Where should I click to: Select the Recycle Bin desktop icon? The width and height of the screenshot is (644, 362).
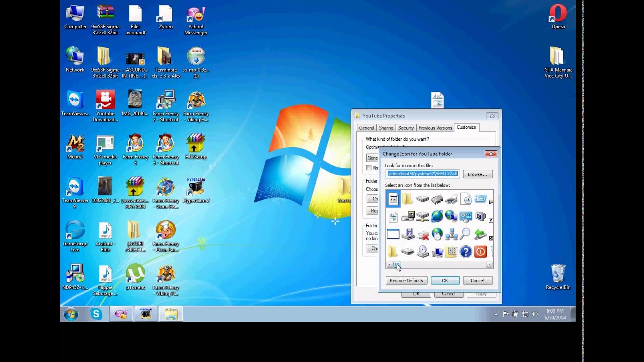point(558,277)
